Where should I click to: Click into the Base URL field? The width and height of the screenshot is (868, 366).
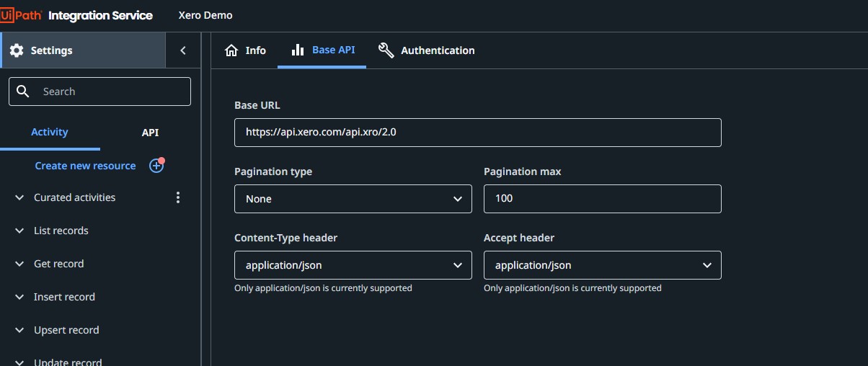(478, 133)
